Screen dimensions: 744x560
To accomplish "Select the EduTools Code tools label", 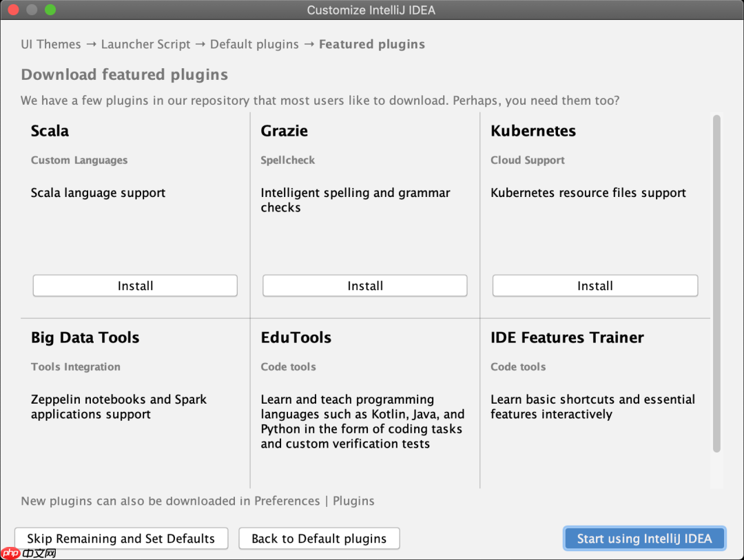I will 288,366.
